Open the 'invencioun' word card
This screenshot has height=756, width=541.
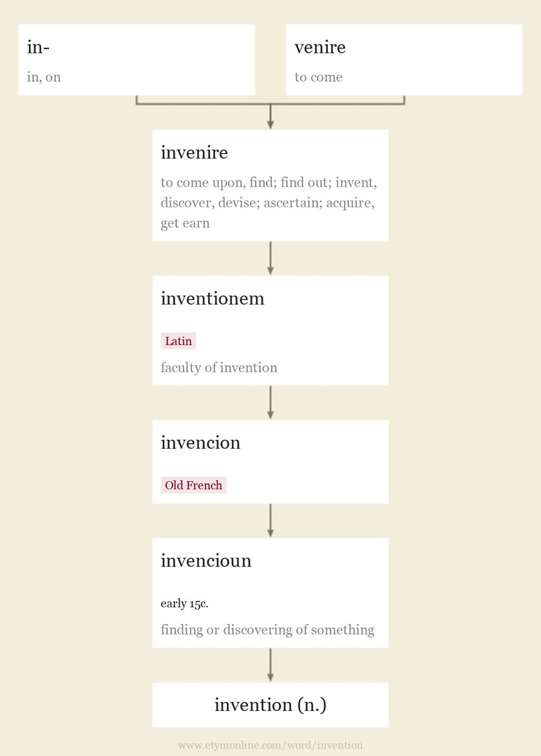coord(270,593)
